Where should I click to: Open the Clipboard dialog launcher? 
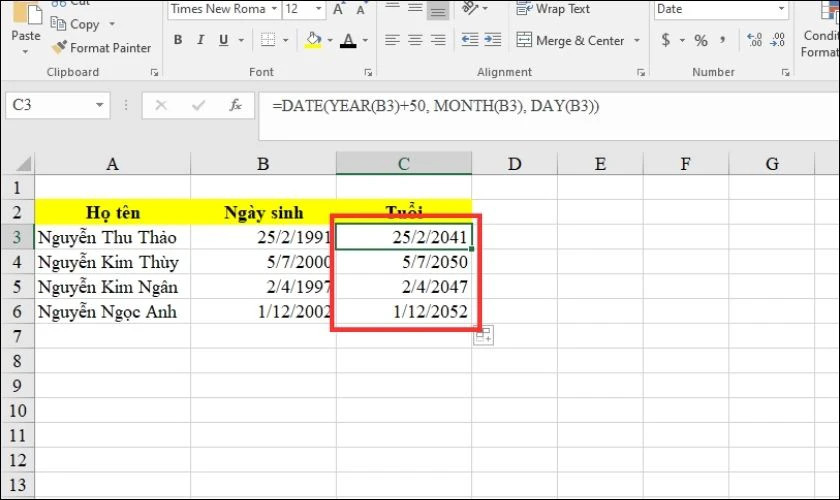154,72
